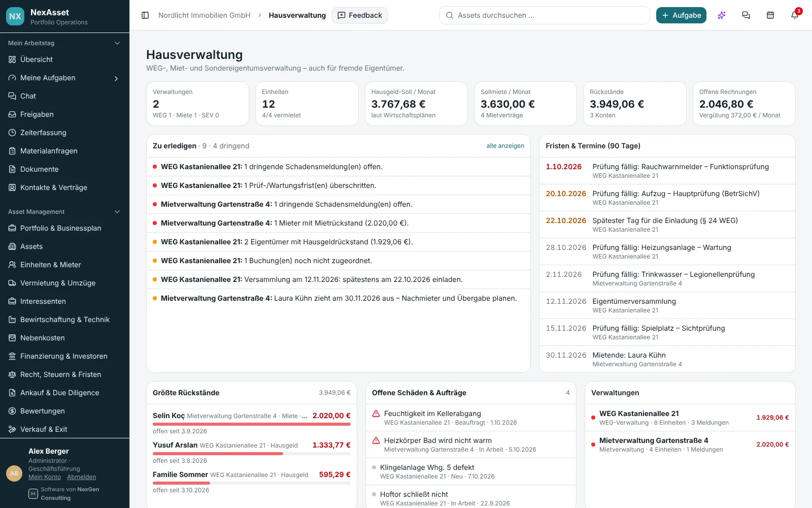
Task: Open Mietverwaltung Gartenstraße 4 in Verwaltungen
Action: coord(690,444)
